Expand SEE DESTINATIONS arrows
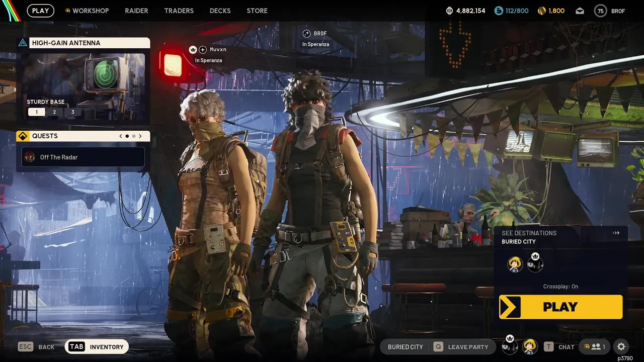Image resolution: width=644 pixels, height=362 pixels. [x=616, y=233]
